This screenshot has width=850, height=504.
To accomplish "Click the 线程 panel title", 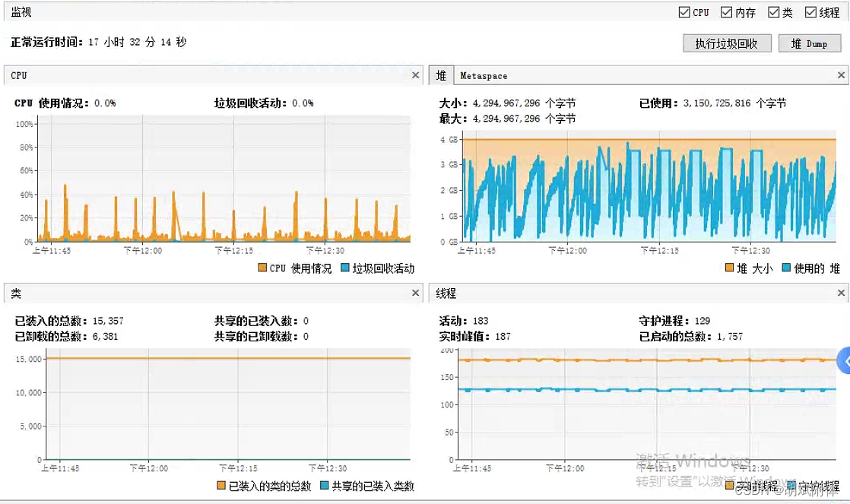I will click(x=446, y=293).
